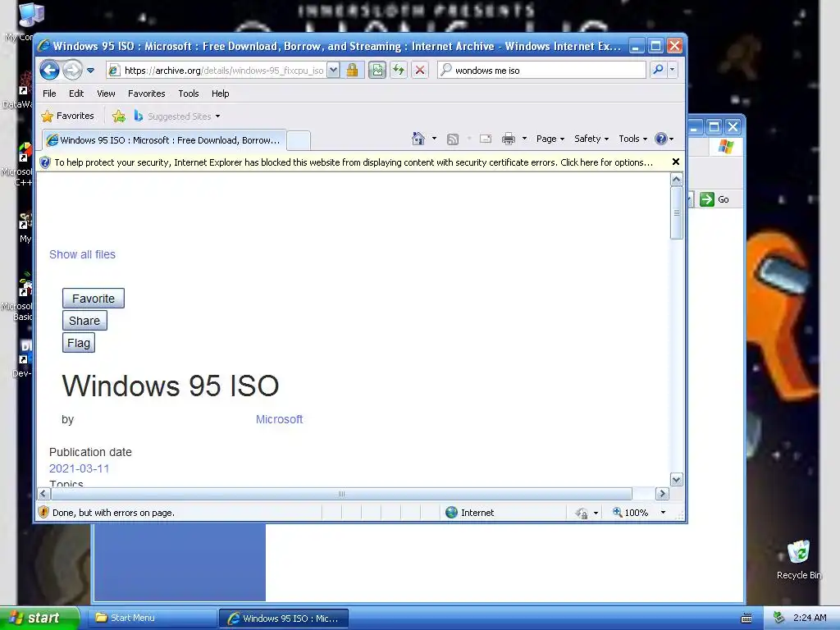Image resolution: width=840 pixels, height=630 pixels.
Task: Toggle Compatibility View icon
Action: coord(377,71)
